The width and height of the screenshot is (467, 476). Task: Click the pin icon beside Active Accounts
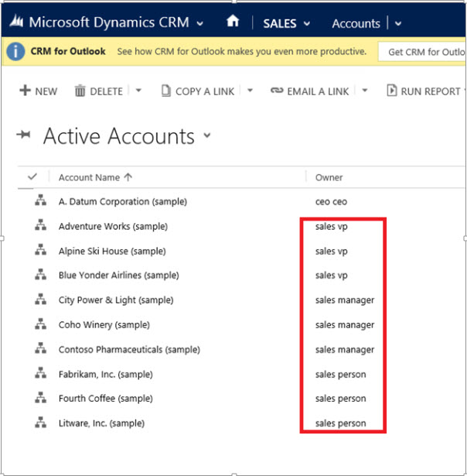pos(25,136)
